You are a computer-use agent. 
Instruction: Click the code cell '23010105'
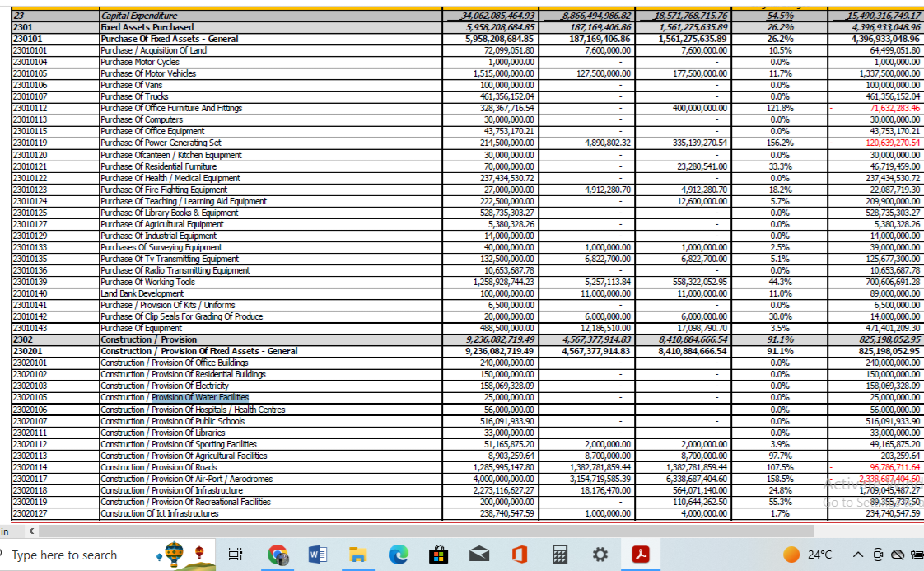[x=30, y=73]
